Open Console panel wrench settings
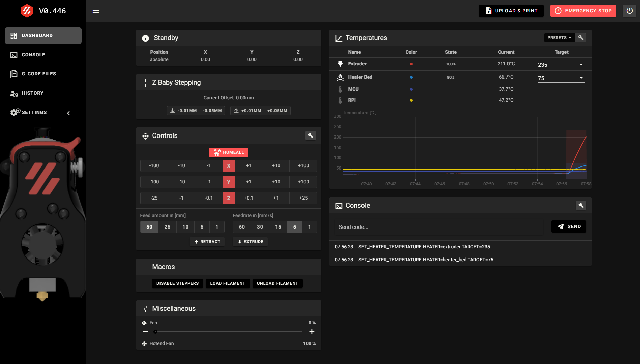 click(x=581, y=205)
